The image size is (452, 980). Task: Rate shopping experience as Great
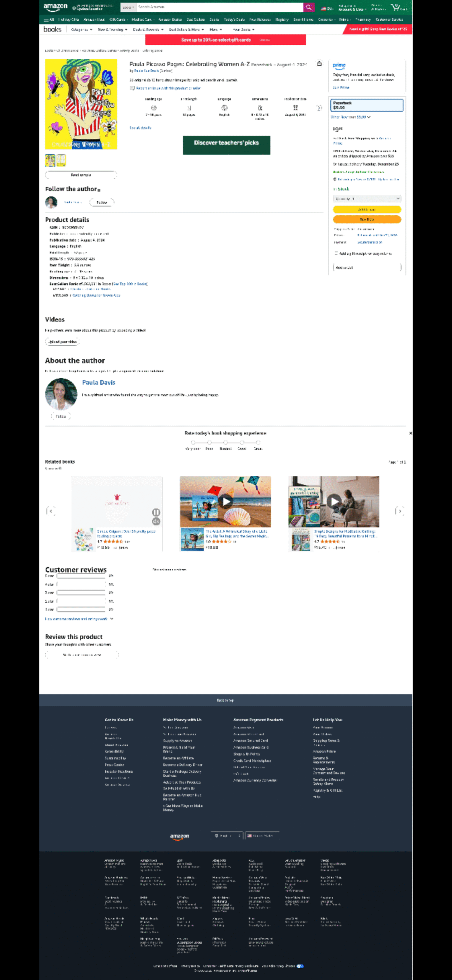[258, 443]
